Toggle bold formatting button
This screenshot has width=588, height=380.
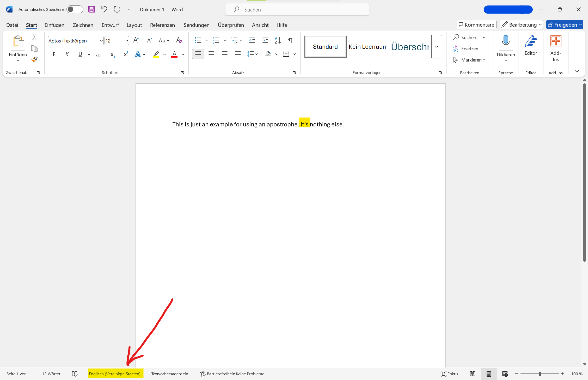point(54,54)
